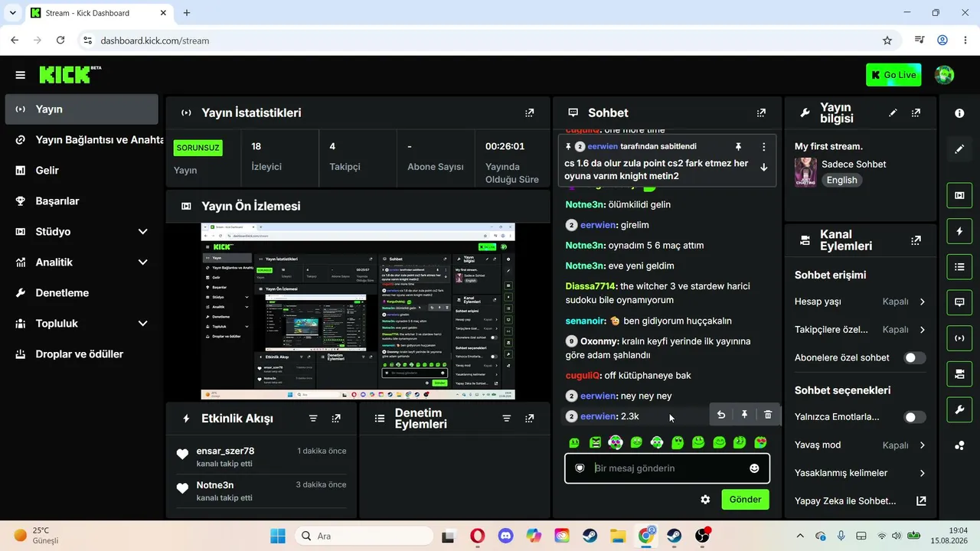Pin eerwien's 2.3k message

744,415
